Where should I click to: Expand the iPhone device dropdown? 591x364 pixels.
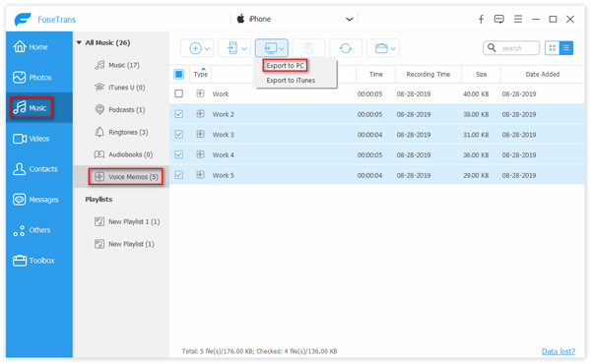tap(349, 19)
